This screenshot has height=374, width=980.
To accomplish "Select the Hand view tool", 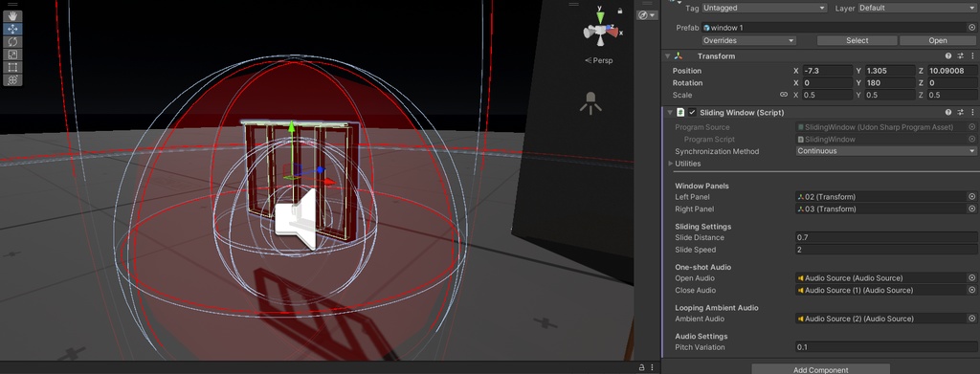I will 12,16.
